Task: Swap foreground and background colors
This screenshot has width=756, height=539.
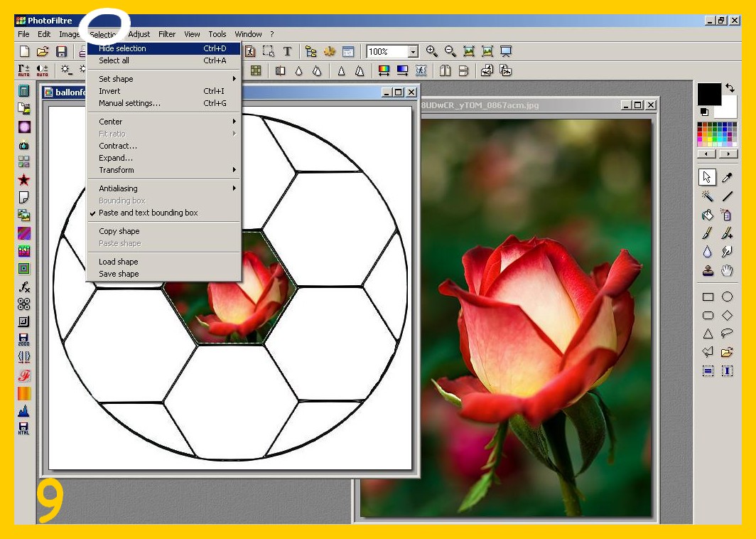Action: (730, 88)
